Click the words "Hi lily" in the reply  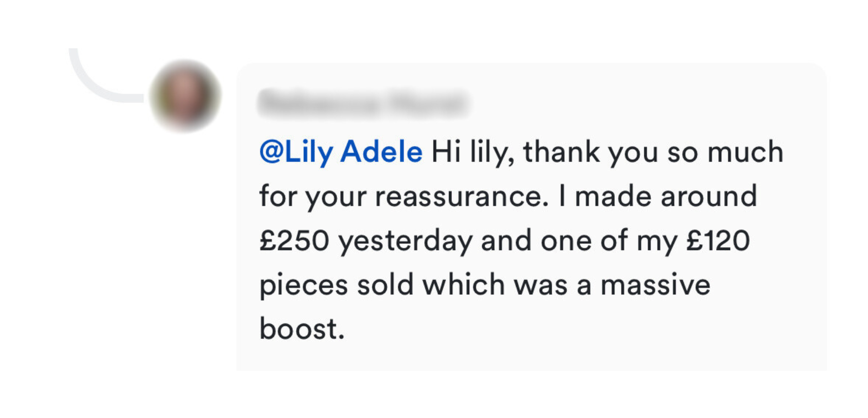pyautogui.click(x=470, y=152)
